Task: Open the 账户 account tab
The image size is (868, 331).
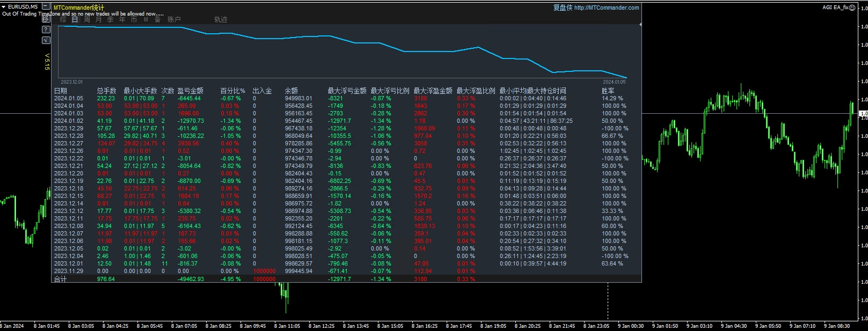Action: (x=174, y=19)
